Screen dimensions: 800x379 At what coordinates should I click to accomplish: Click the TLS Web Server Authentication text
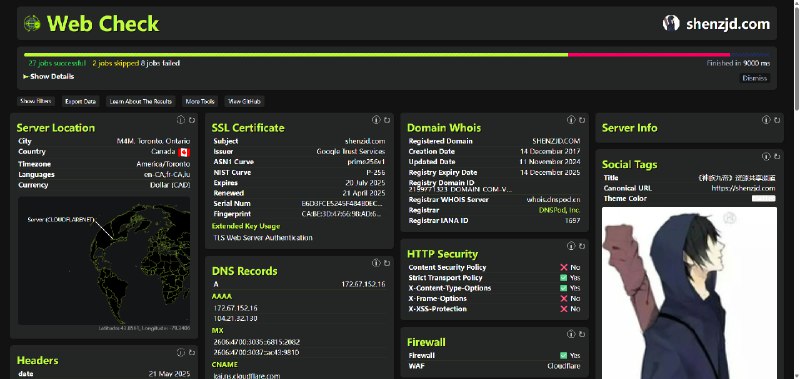point(263,238)
